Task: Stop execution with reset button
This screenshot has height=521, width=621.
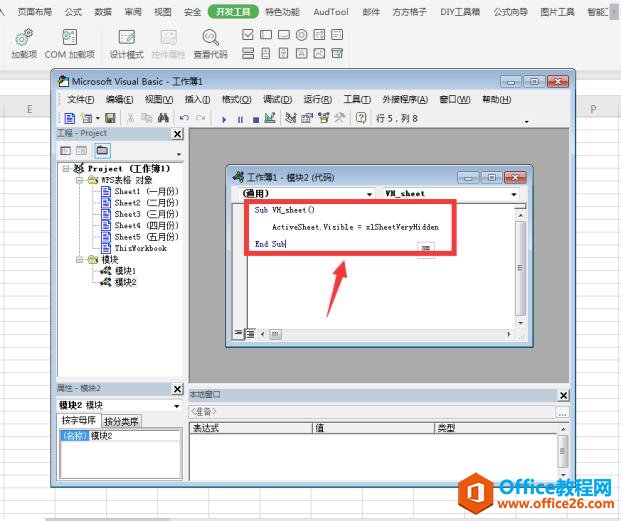Action: [x=256, y=119]
